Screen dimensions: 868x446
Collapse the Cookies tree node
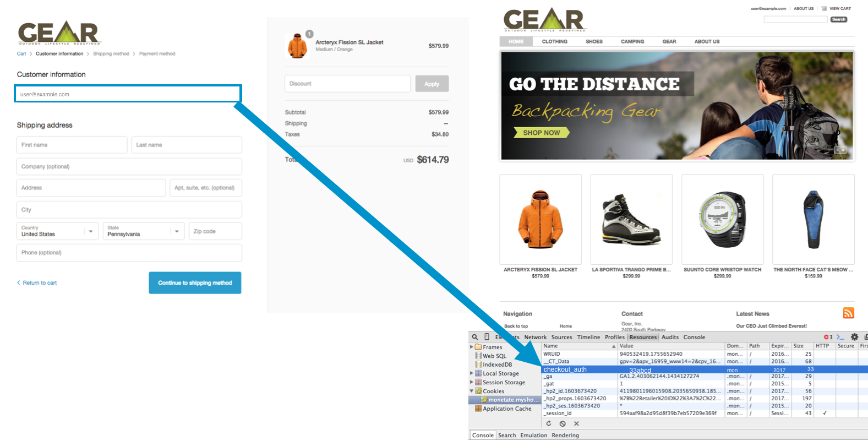pyautogui.click(x=472, y=391)
